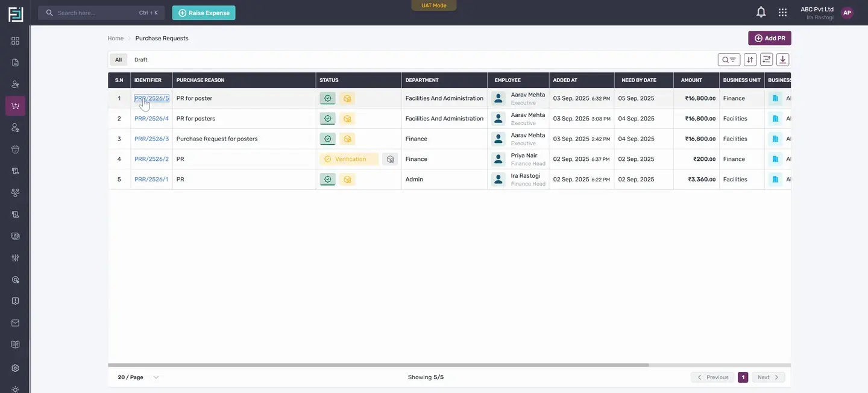
Task: Go to Home breadcrumb
Action: coord(115,38)
